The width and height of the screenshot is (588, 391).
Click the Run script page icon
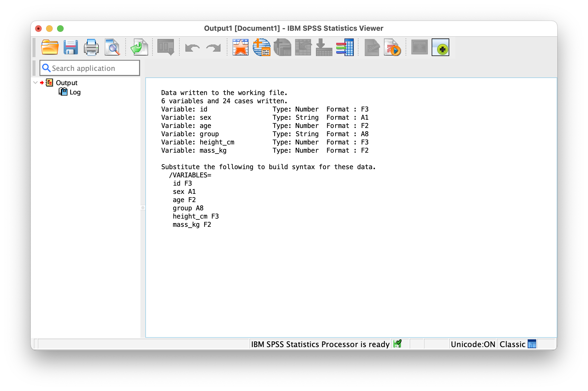[x=392, y=47]
